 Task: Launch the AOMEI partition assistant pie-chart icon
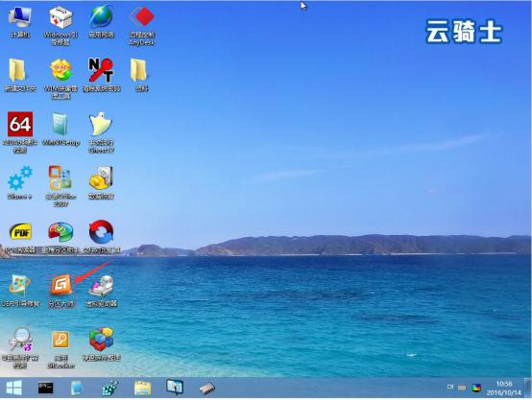pyautogui.click(x=60, y=237)
